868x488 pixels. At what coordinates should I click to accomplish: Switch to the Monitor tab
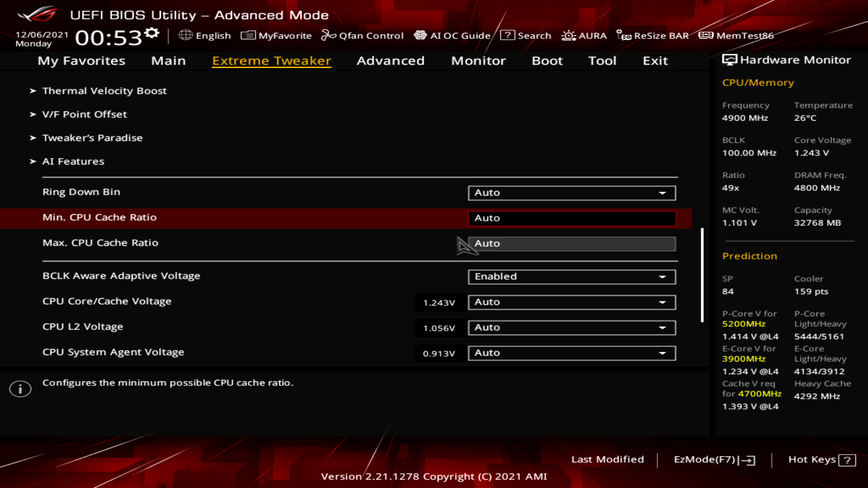point(478,61)
